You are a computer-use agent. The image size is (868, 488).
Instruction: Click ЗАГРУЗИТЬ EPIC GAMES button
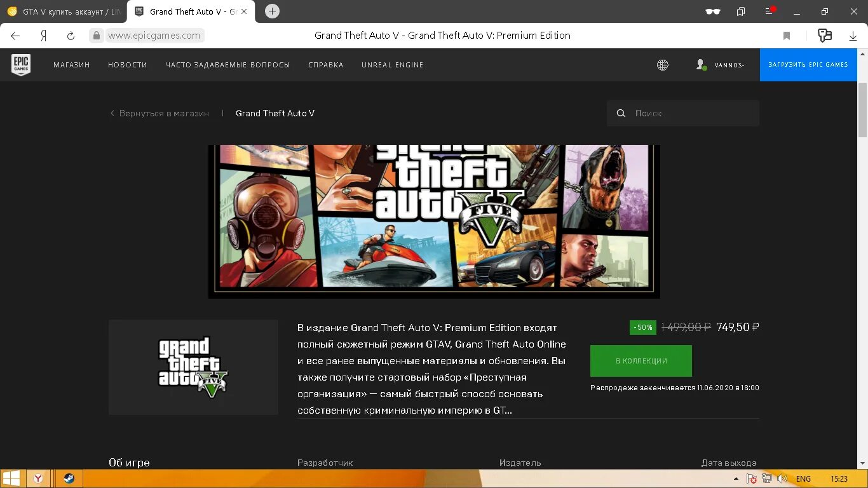coord(808,65)
